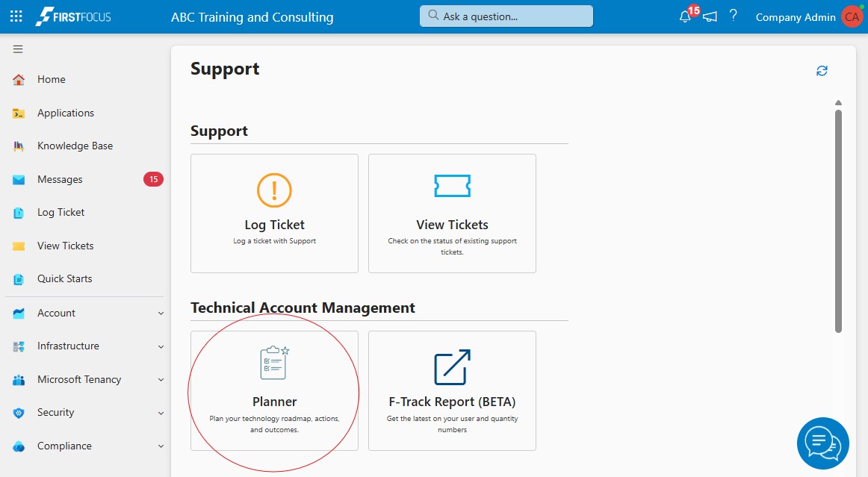This screenshot has width=868, height=477.
Task: Open Messages showing 15 unread
Action: tap(60, 179)
